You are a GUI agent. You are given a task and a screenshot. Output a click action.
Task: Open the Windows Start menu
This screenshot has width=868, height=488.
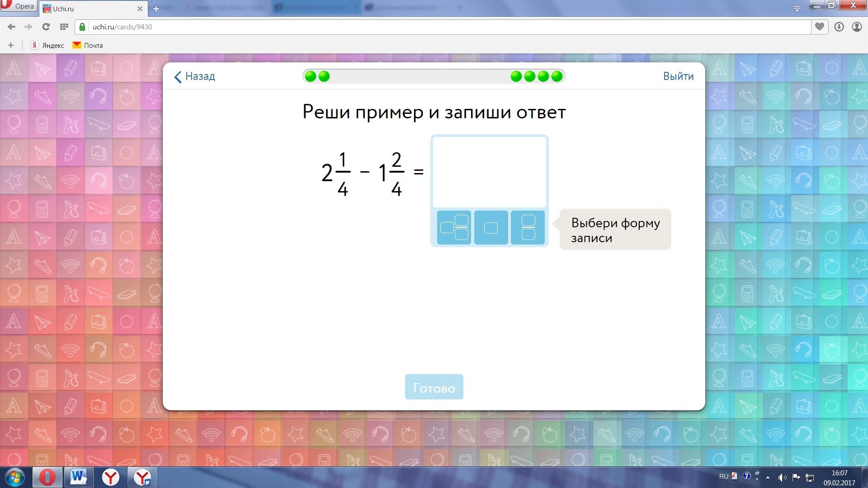(14, 477)
